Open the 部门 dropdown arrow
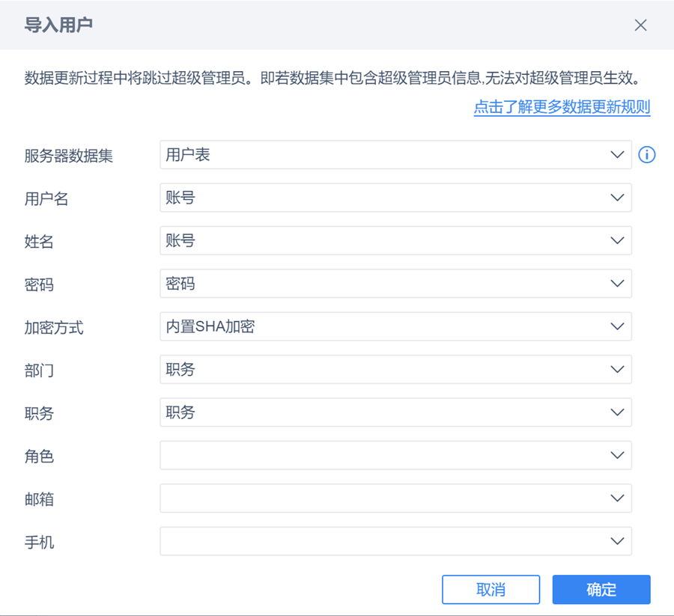674x616 pixels. 617,370
